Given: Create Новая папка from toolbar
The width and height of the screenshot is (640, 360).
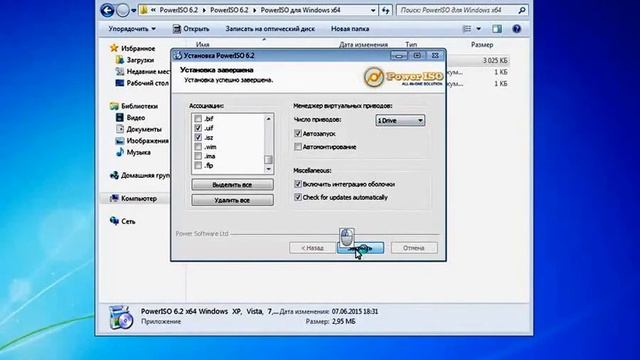Looking at the screenshot, I should point(350,29).
